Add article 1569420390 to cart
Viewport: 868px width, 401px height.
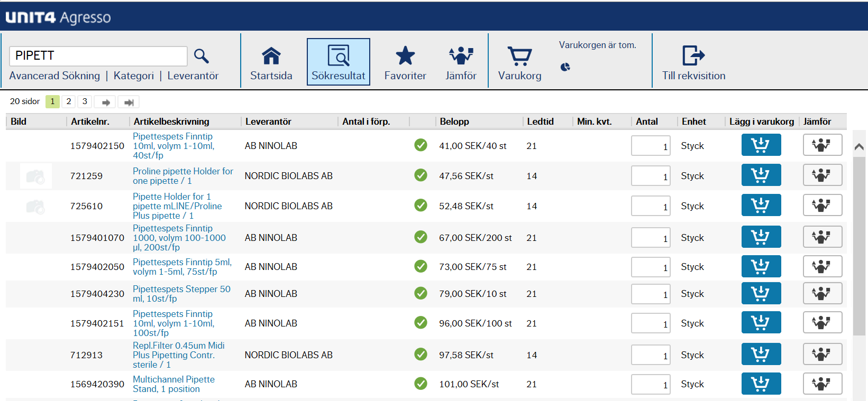tap(761, 384)
